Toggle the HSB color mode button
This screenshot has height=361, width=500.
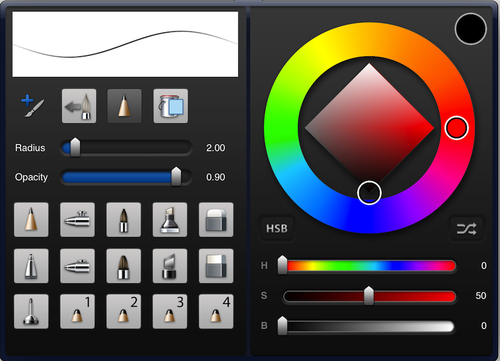(277, 229)
